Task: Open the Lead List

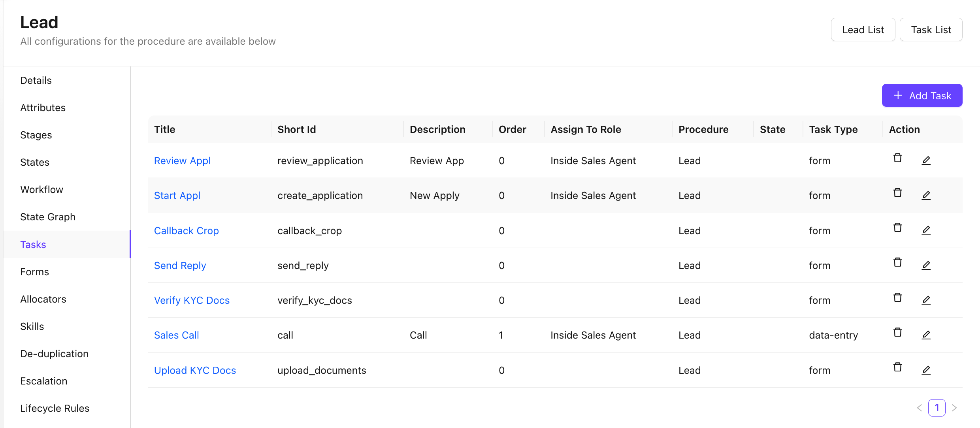Action: point(863,30)
